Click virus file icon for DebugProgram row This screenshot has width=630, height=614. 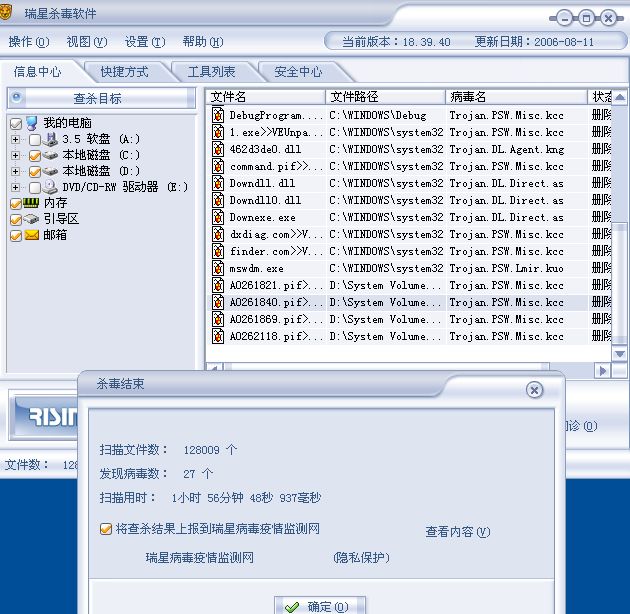[218, 115]
